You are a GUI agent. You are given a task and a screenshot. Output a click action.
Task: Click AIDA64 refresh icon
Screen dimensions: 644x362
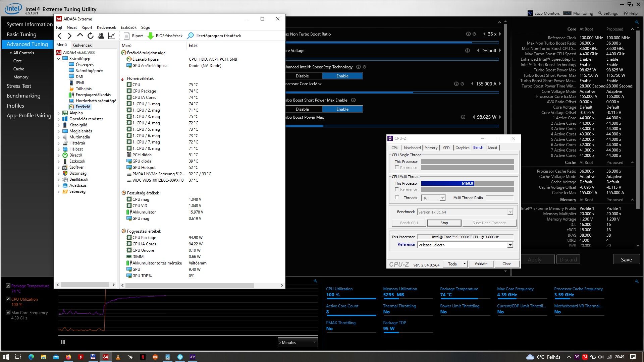90,36
